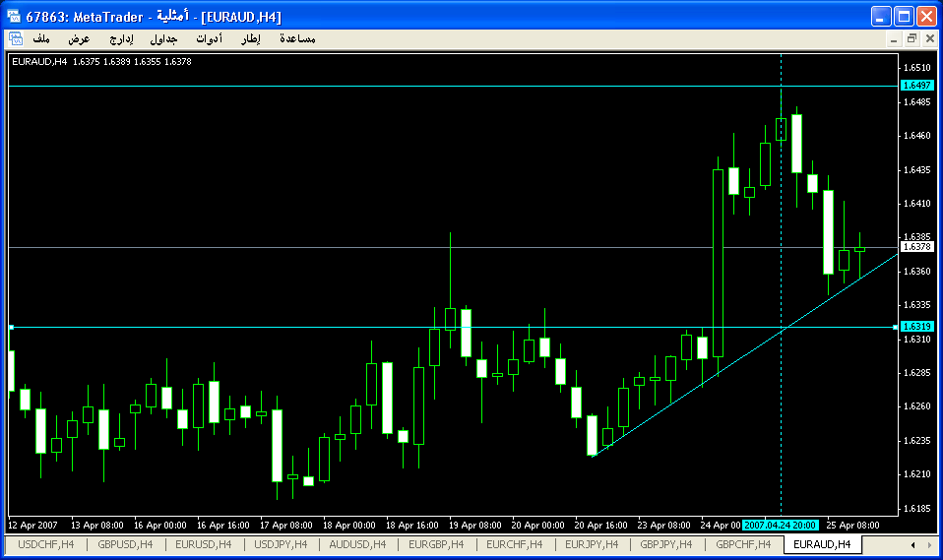
Task: Select right handle of 1.6319 horizontal line
Action: (895, 327)
